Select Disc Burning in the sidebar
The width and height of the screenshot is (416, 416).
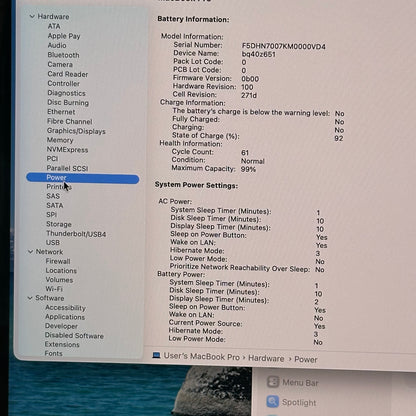point(68,103)
